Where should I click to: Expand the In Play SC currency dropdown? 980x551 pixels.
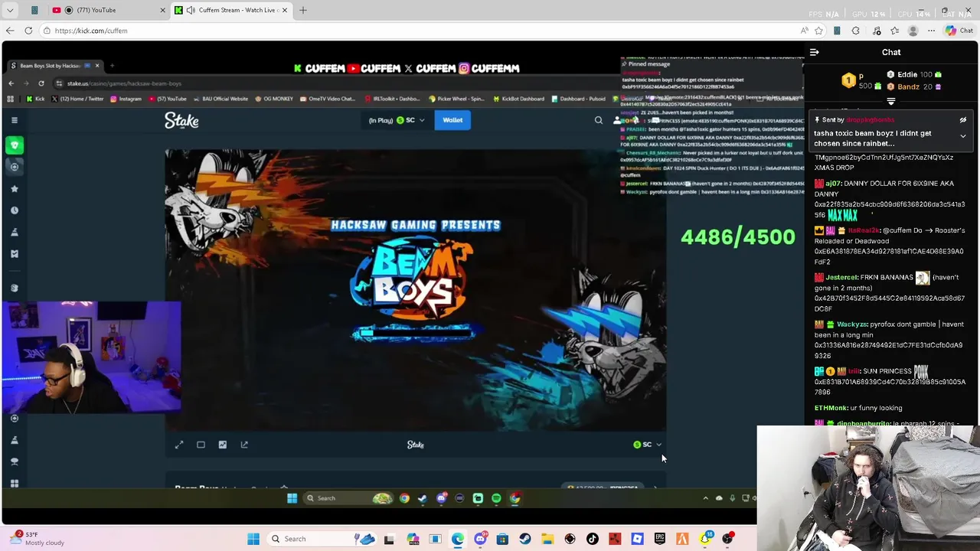(397, 120)
